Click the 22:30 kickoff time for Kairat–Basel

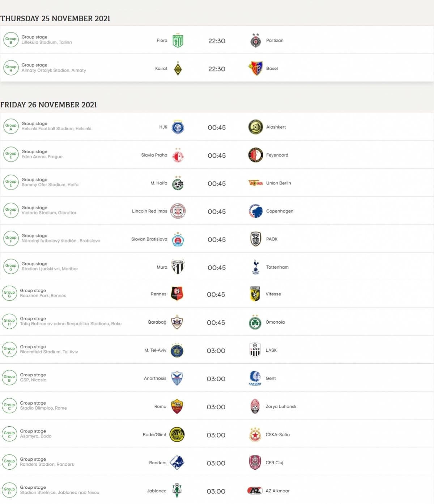click(217, 69)
